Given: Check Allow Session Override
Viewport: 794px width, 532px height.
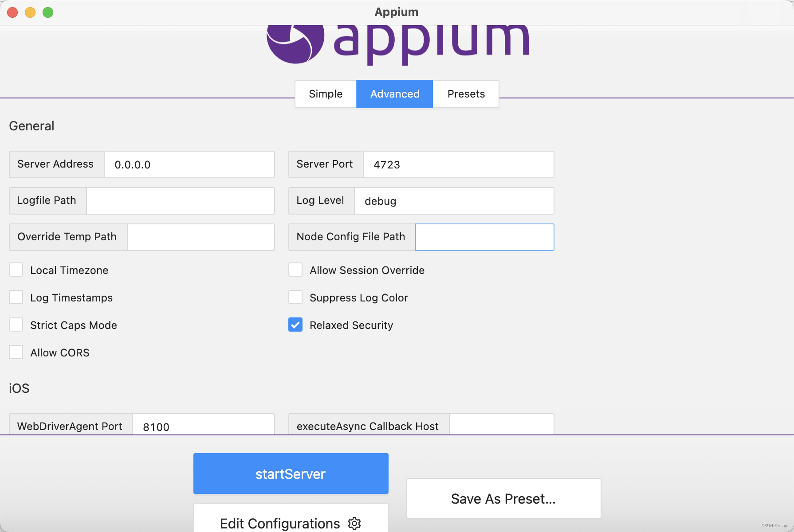Looking at the screenshot, I should tap(295, 270).
